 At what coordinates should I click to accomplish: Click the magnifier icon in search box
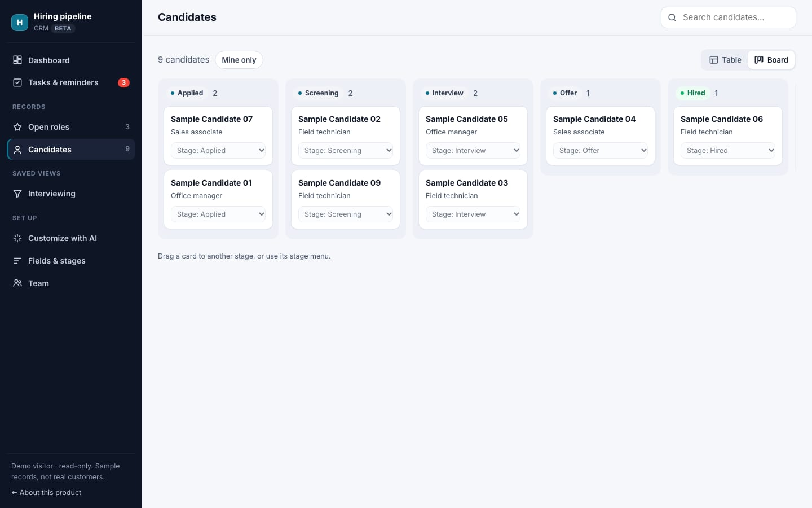click(x=672, y=17)
